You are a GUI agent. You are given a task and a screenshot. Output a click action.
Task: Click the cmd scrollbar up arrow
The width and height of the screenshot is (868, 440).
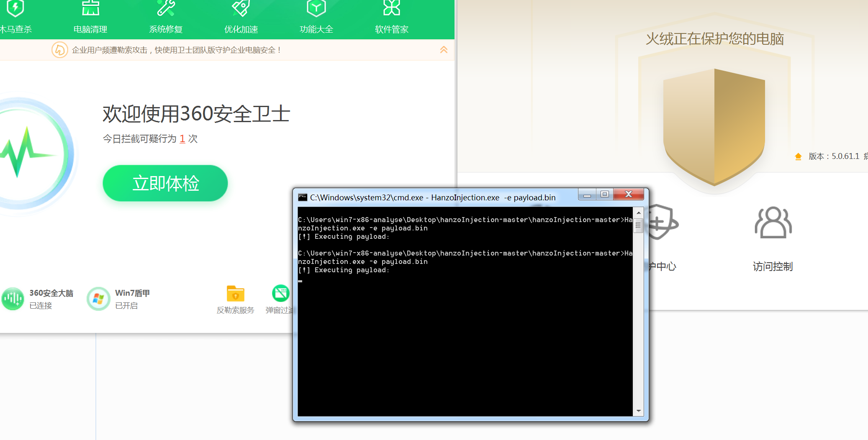pyautogui.click(x=638, y=213)
